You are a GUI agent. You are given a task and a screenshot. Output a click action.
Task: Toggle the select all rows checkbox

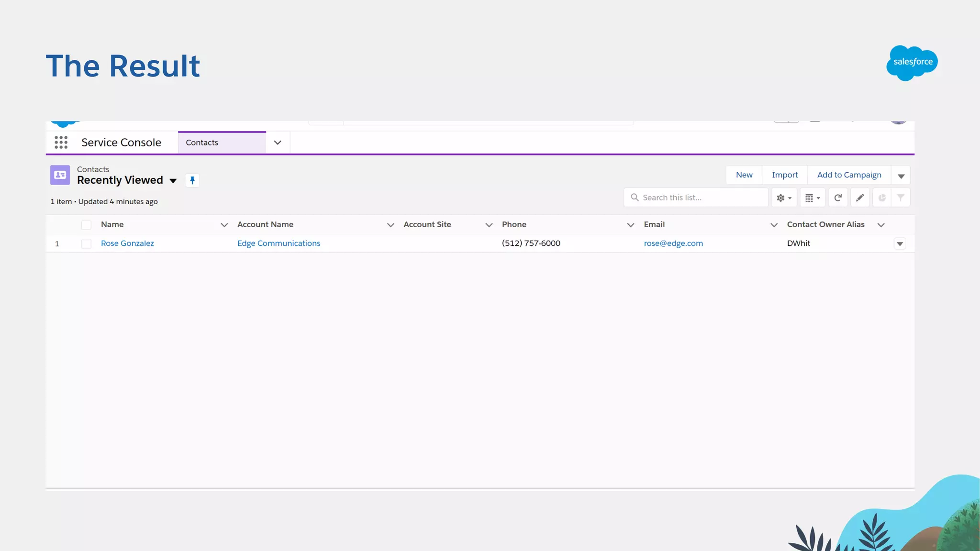tap(86, 225)
